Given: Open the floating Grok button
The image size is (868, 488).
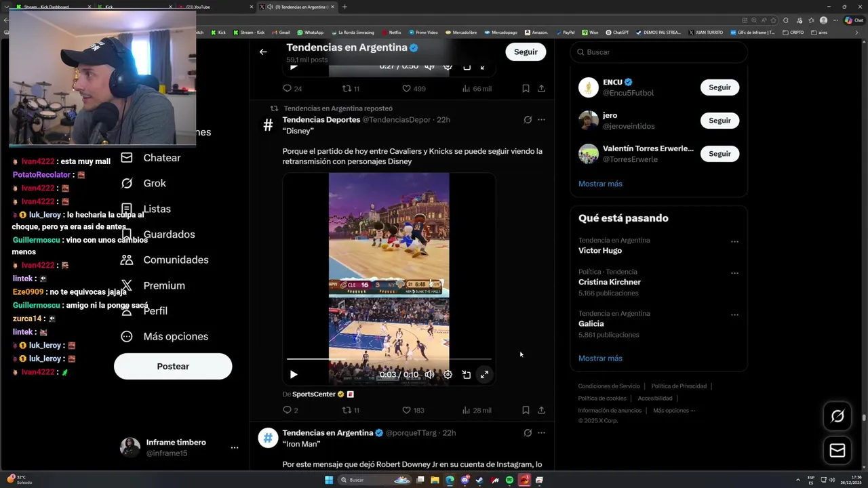Looking at the screenshot, I should coord(837,416).
